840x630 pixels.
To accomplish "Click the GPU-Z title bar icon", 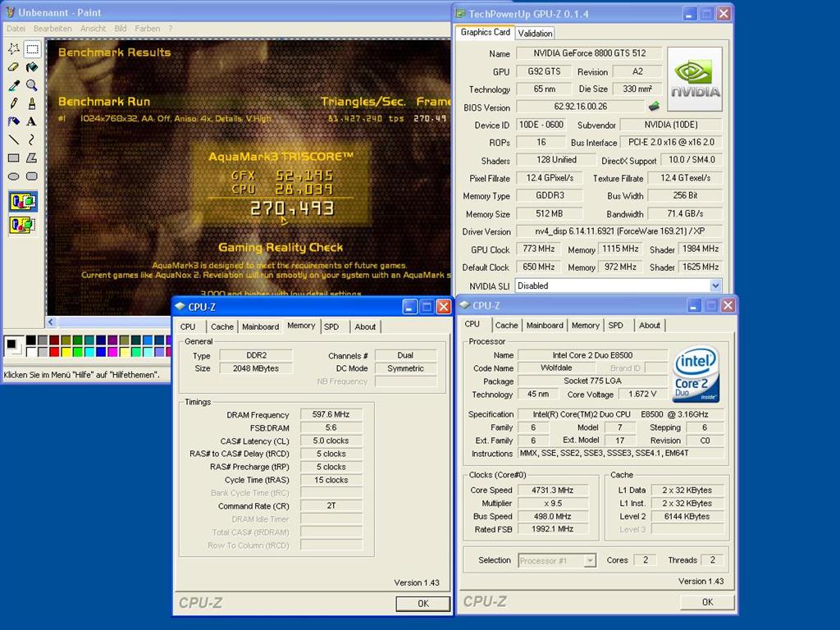I will 461,13.
